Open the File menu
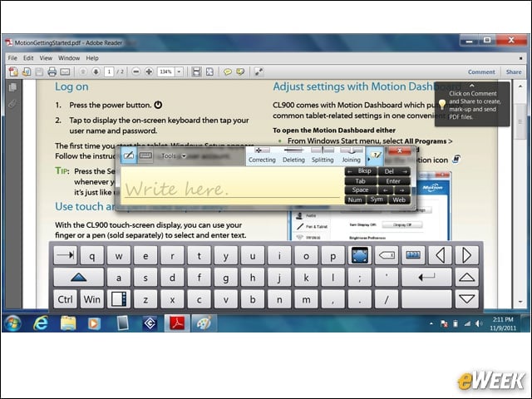The width and height of the screenshot is (532, 399). click(12, 58)
